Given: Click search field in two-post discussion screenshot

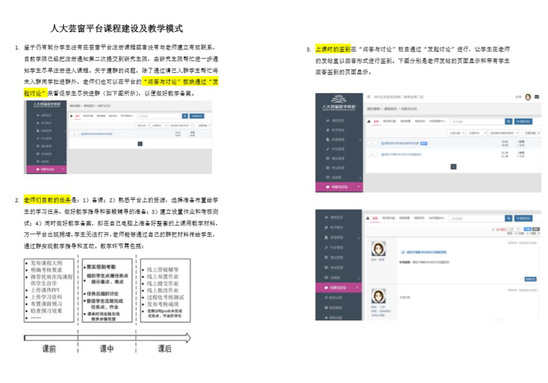Looking at the screenshot, I should (x=477, y=121).
